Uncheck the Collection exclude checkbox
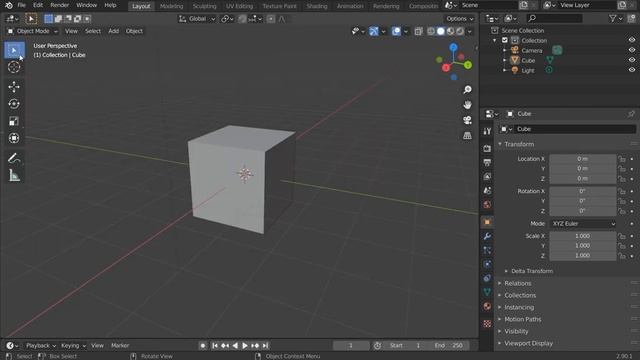Image resolution: width=640 pixels, height=360 pixels. click(x=505, y=40)
